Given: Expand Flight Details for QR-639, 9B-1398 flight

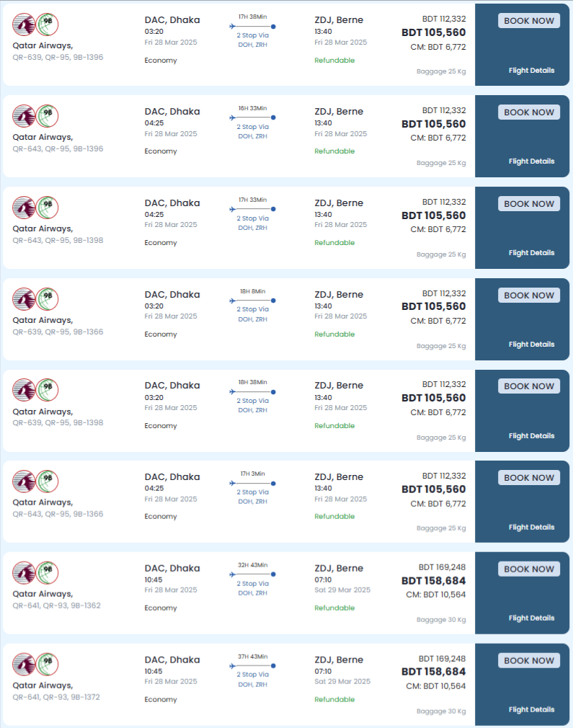Looking at the screenshot, I should [x=531, y=436].
